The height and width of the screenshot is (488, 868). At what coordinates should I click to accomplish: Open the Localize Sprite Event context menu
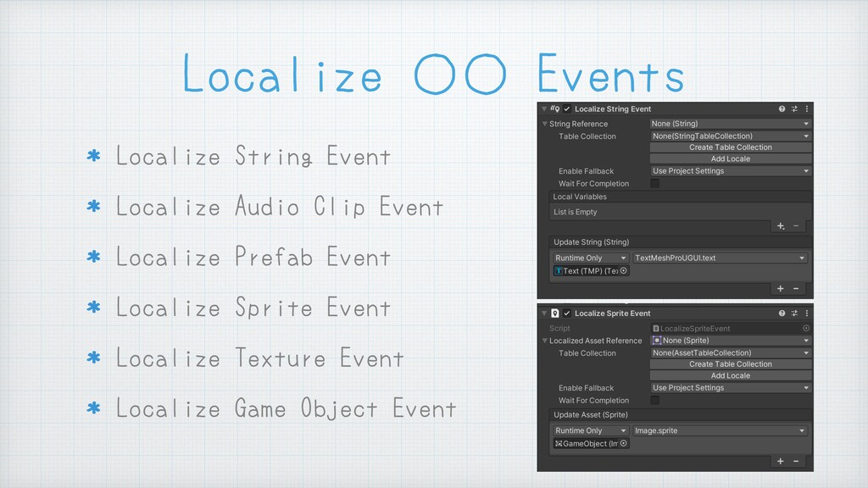click(807, 313)
